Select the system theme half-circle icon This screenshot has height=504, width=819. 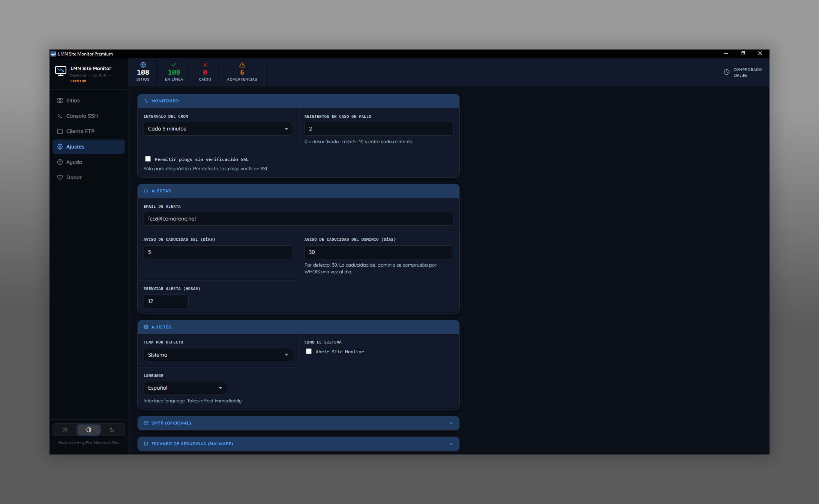click(x=89, y=430)
